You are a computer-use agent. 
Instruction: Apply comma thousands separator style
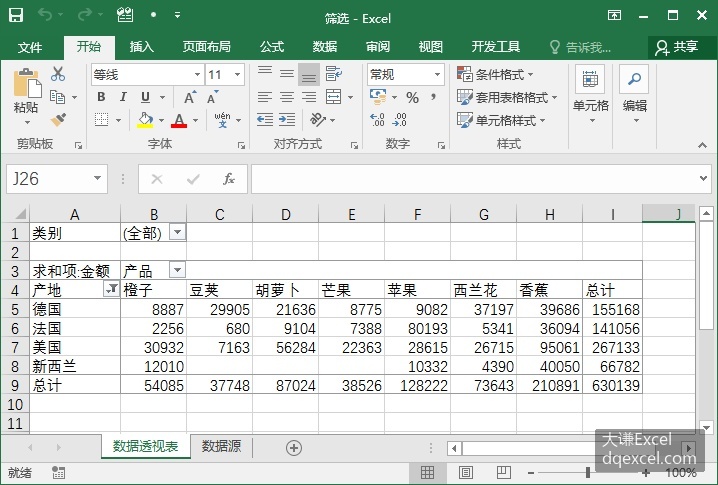(433, 97)
